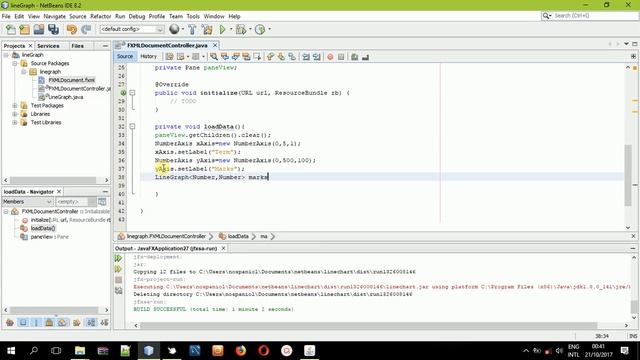Undo the last edit
640x360 pixels.
click(72, 29)
